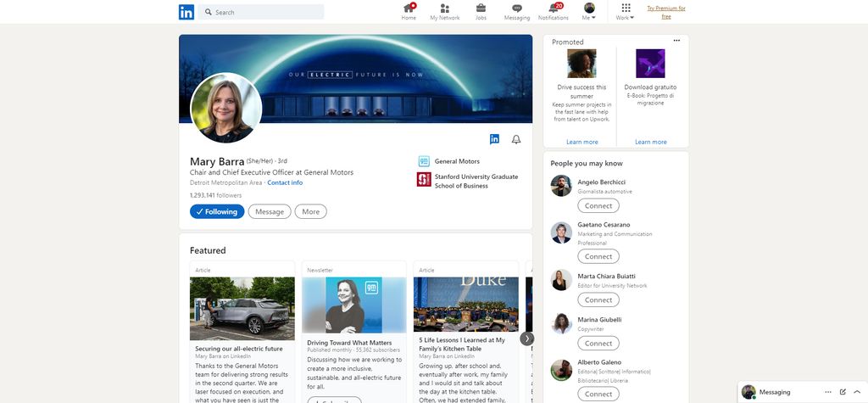Click the newsletter cover image with GM logo

(354, 305)
